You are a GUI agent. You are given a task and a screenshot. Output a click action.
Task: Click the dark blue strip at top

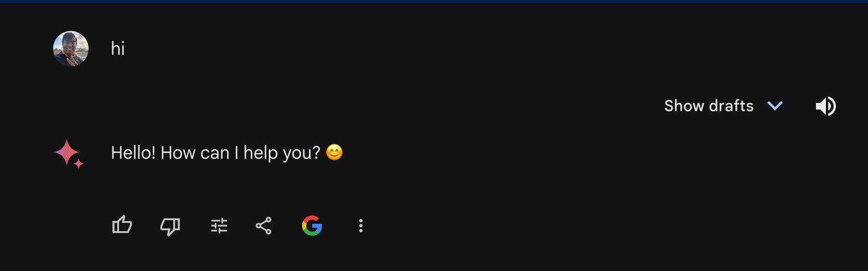434,2
